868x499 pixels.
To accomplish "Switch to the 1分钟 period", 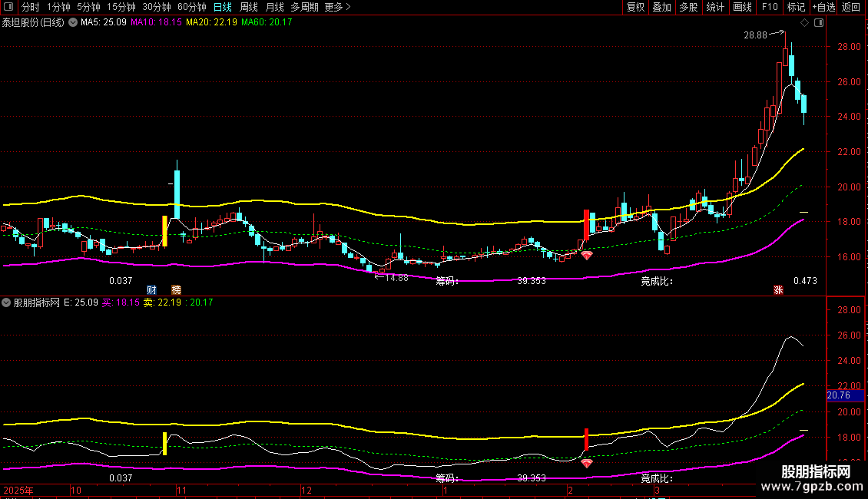I will tap(58, 7).
